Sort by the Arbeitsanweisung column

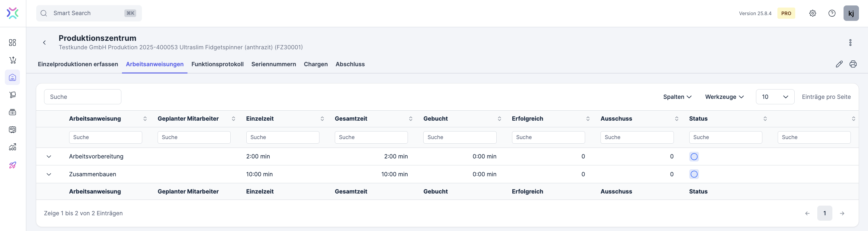[x=145, y=119]
